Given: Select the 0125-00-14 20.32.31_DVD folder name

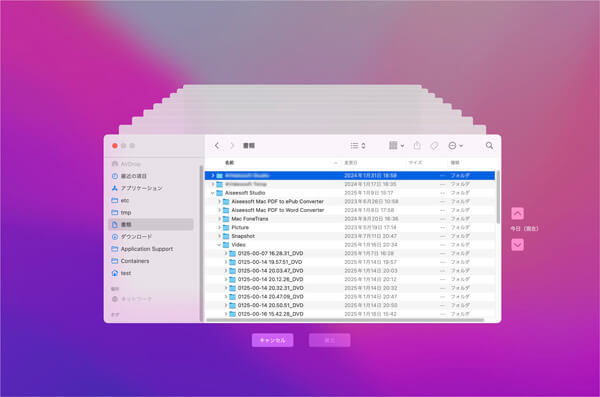Looking at the screenshot, I should [x=271, y=288].
